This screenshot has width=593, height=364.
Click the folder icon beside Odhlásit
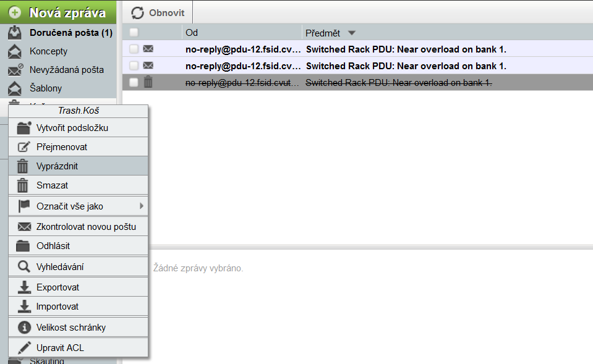[23, 246]
